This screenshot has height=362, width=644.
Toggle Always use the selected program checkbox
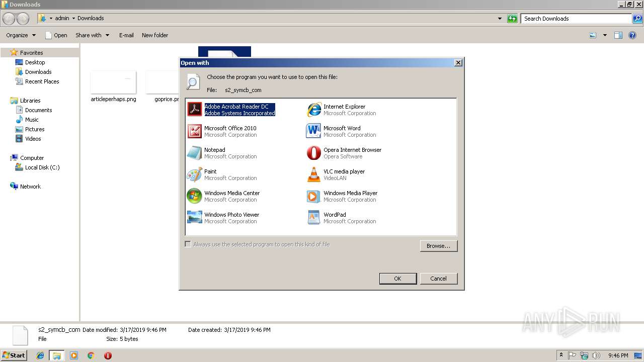tap(188, 244)
